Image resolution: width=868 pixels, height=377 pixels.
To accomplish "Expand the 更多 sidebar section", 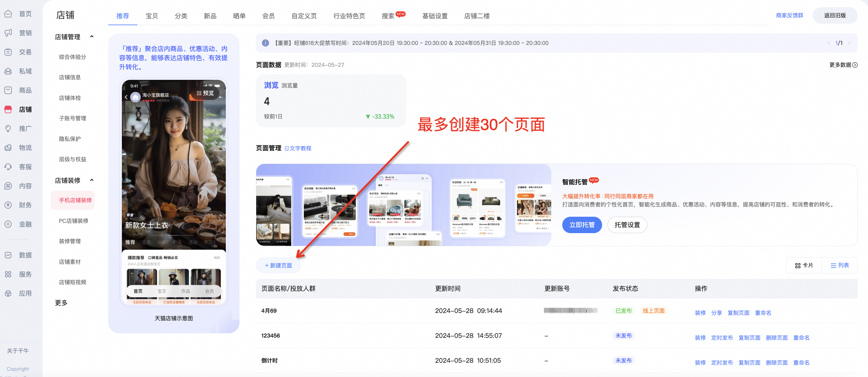I will point(61,303).
